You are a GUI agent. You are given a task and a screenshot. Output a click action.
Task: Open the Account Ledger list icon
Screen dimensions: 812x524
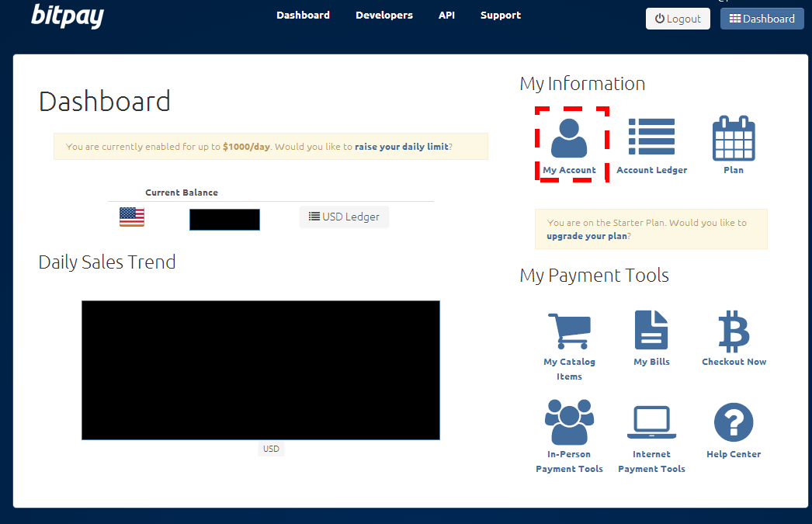651,137
